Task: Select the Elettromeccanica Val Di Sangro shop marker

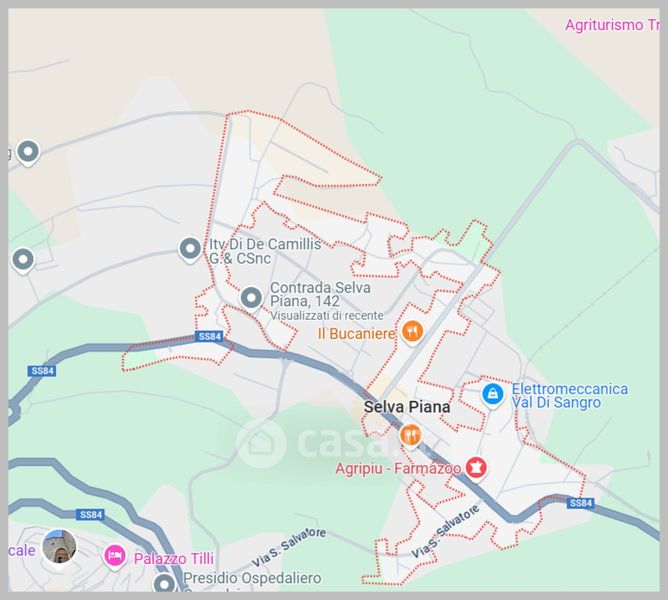Action: [x=493, y=395]
